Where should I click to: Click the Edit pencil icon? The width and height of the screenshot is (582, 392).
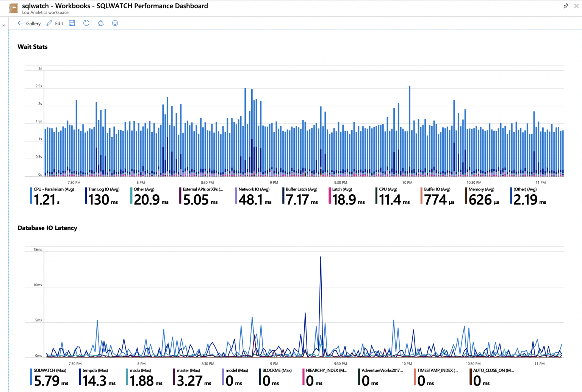(x=49, y=23)
